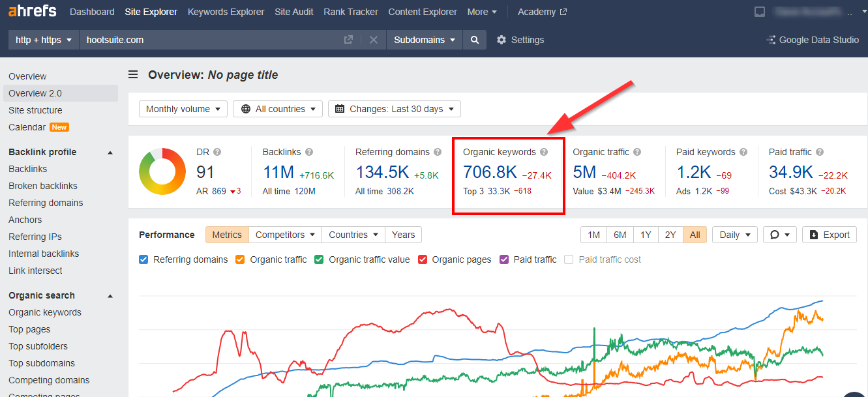868x397 pixels.
Task: Select the Metrics chart tab
Action: [227, 235]
